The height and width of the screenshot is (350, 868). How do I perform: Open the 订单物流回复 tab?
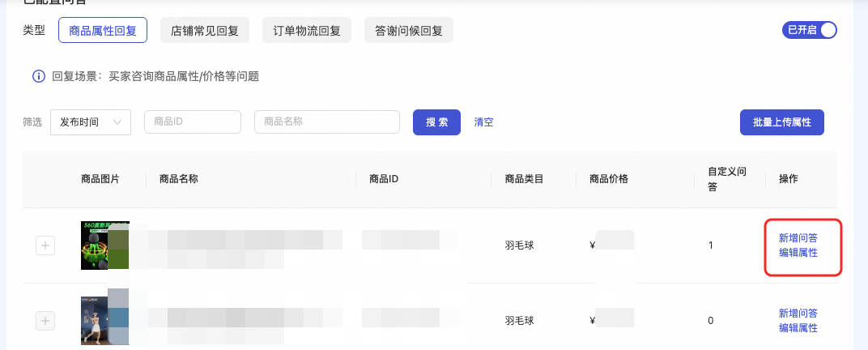(x=307, y=31)
